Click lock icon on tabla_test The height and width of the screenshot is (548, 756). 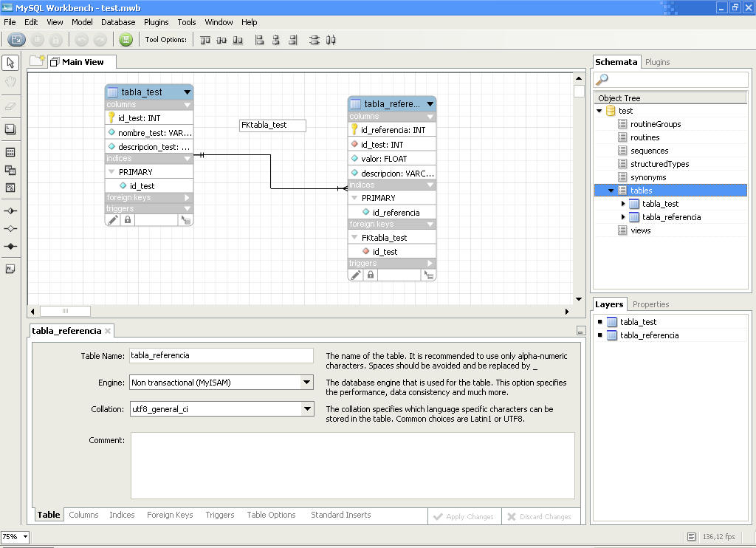point(127,220)
